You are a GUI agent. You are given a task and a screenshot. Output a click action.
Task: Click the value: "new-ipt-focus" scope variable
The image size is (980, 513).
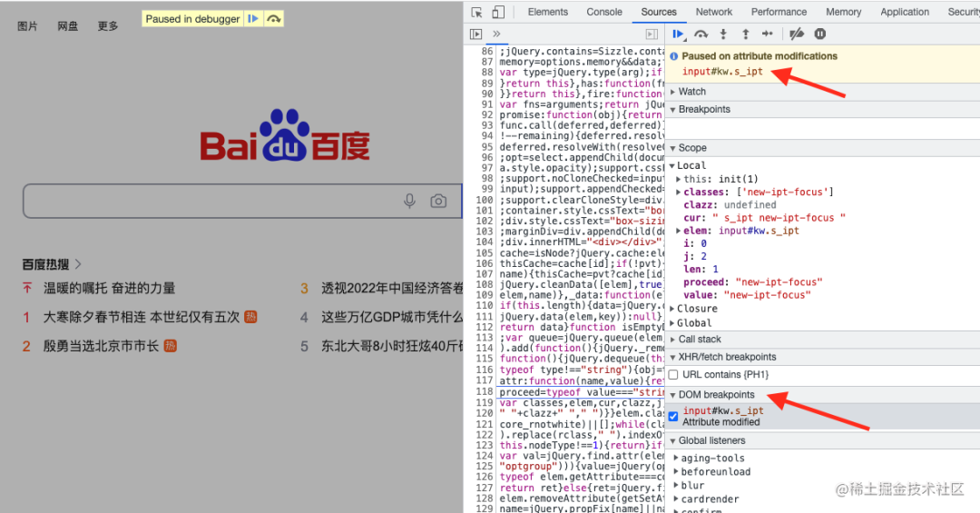point(747,295)
